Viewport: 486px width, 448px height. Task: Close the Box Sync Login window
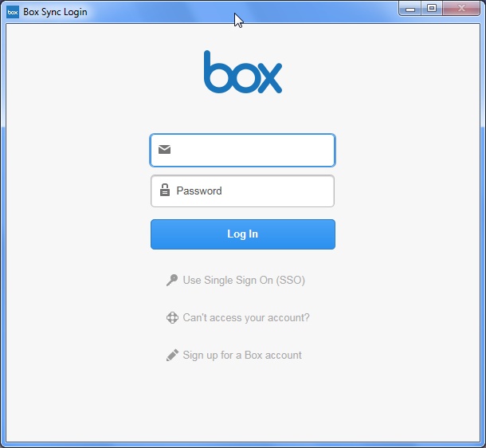point(461,9)
